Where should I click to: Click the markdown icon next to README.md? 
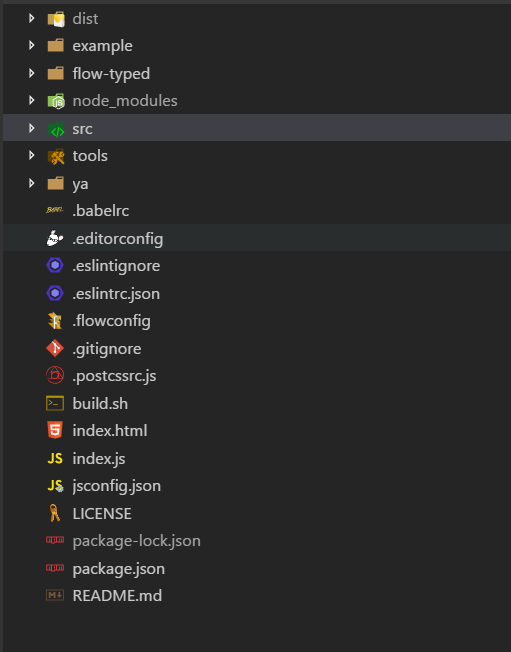click(55, 595)
